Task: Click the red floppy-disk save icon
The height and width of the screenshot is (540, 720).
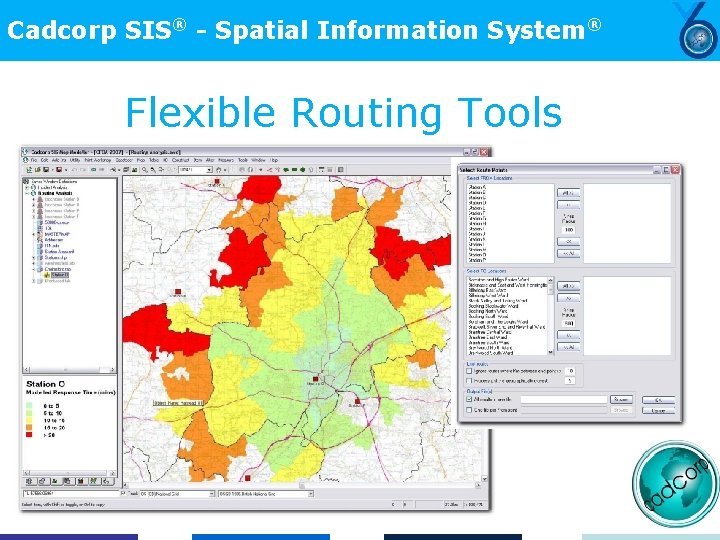Action: tap(59, 170)
